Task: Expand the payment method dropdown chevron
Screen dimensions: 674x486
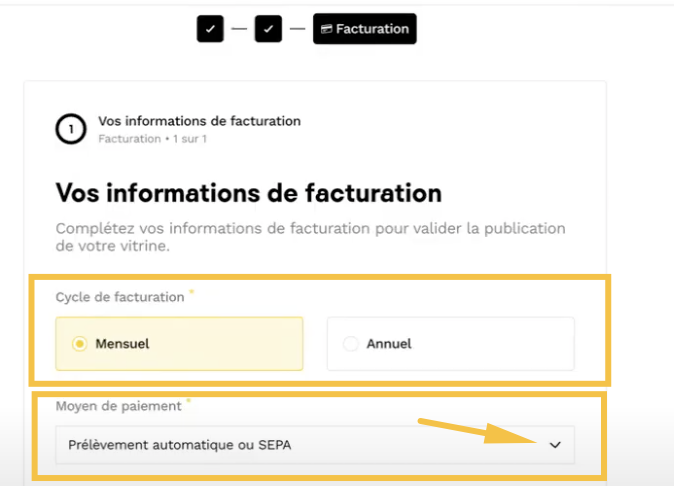Action: (556, 445)
